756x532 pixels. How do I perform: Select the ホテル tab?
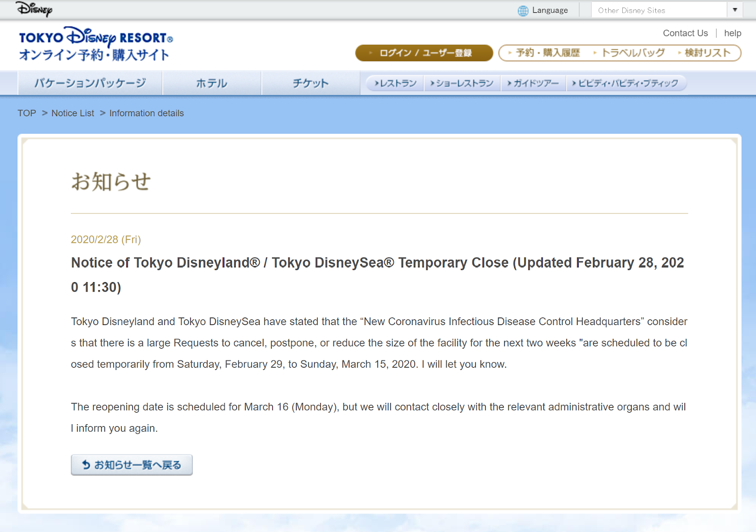pyautogui.click(x=212, y=83)
